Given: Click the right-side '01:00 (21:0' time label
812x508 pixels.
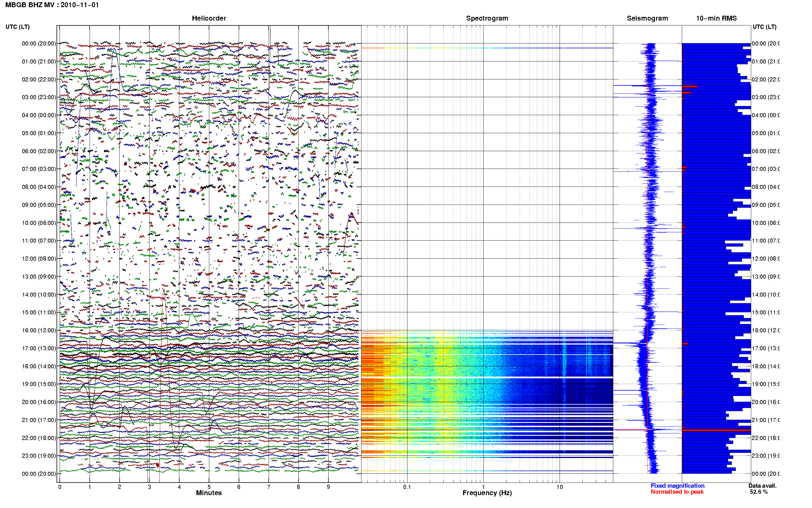Looking at the screenshot, I should (x=766, y=61).
